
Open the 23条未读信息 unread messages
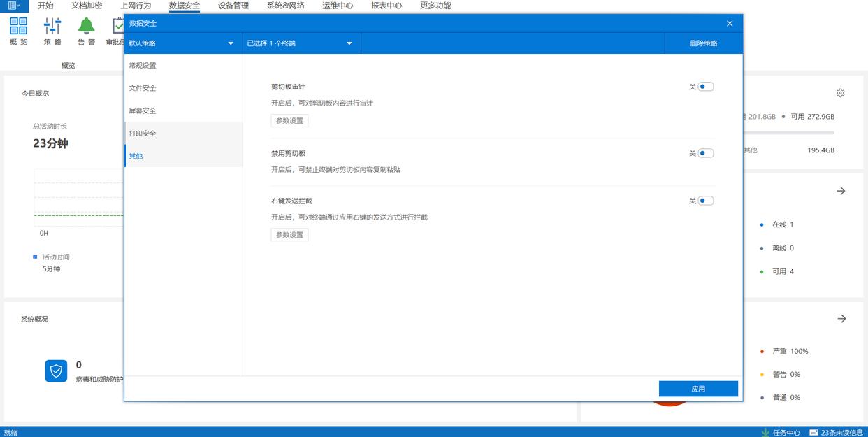[x=837, y=432]
